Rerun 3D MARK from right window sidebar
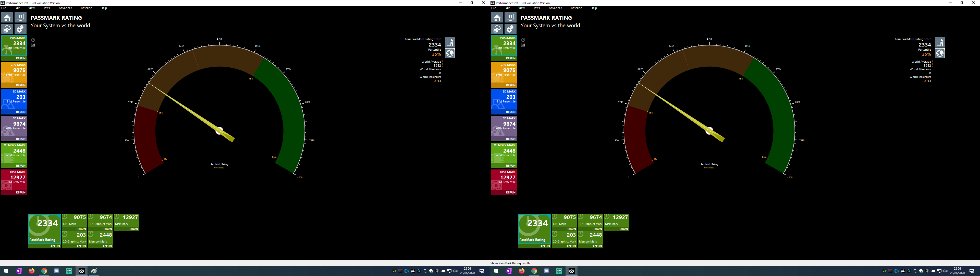 510,139
